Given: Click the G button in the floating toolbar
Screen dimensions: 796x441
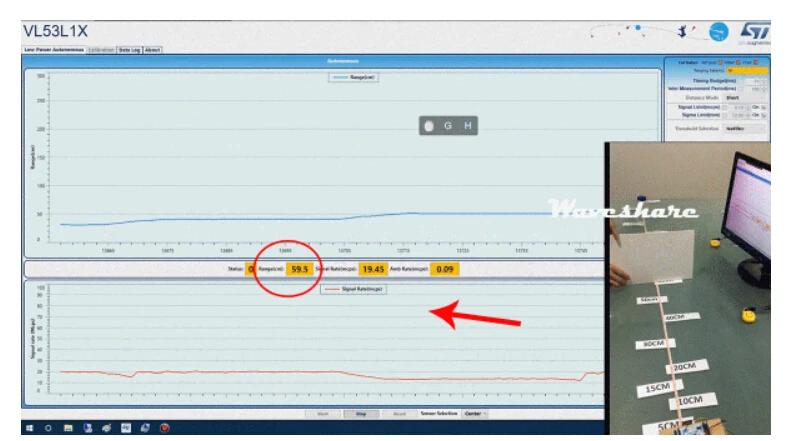Looking at the screenshot, I should (448, 126).
